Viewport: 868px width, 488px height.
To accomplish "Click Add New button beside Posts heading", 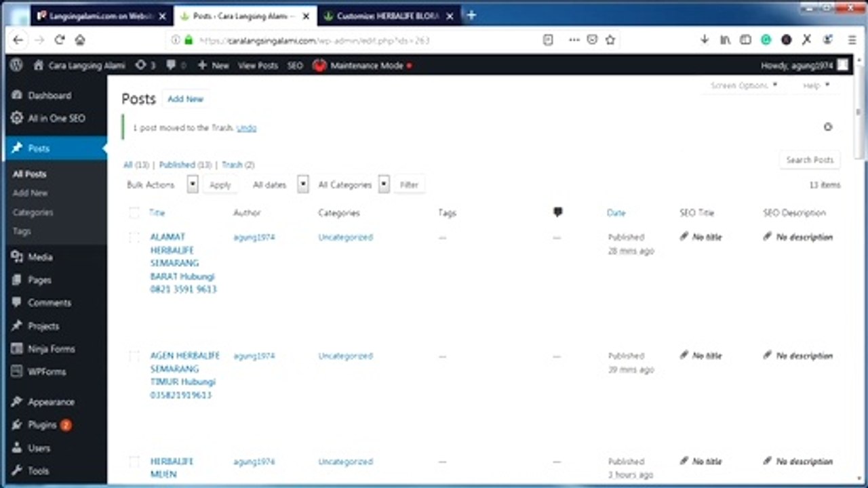I will click(x=185, y=99).
